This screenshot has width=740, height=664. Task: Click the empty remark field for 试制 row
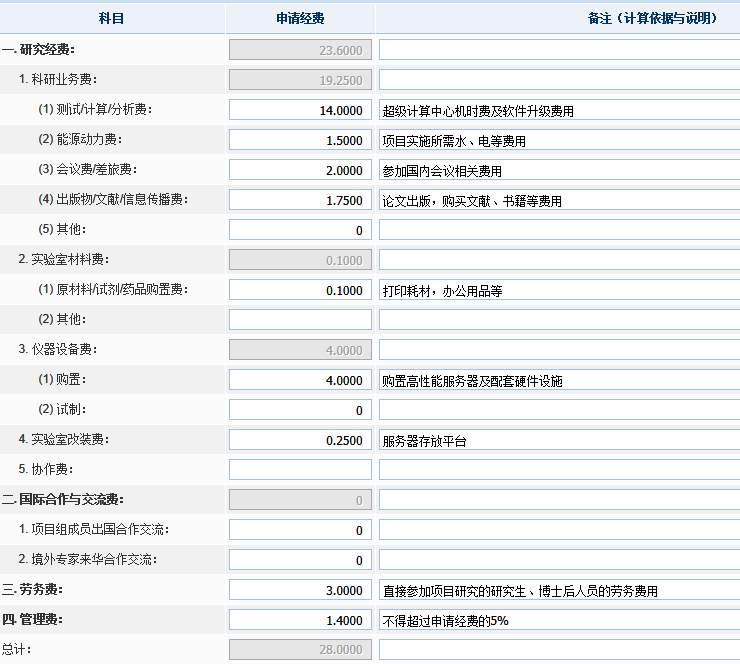pyautogui.click(x=559, y=410)
